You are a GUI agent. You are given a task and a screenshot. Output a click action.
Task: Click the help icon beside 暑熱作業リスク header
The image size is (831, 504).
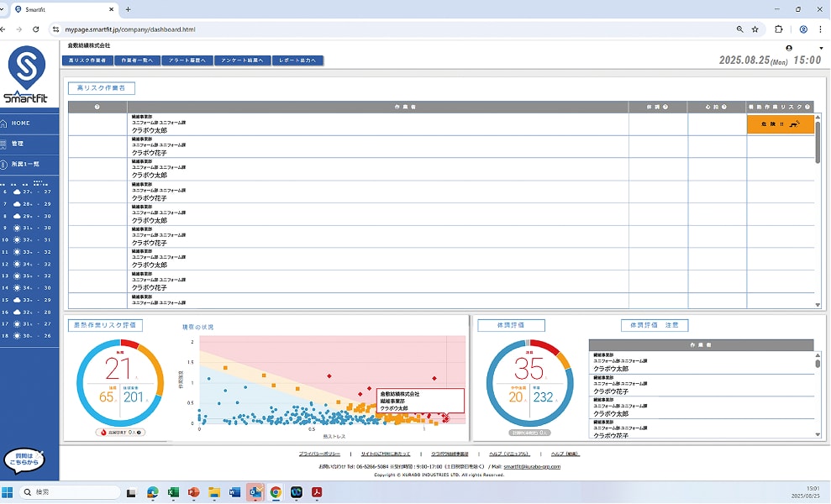pyautogui.click(x=807, y=108)
